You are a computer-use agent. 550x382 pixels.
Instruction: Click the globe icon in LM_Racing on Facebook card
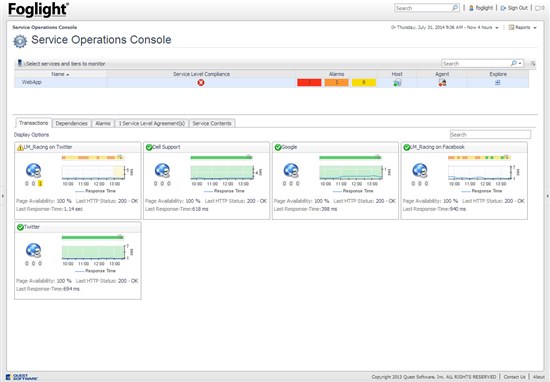[420, 171]
